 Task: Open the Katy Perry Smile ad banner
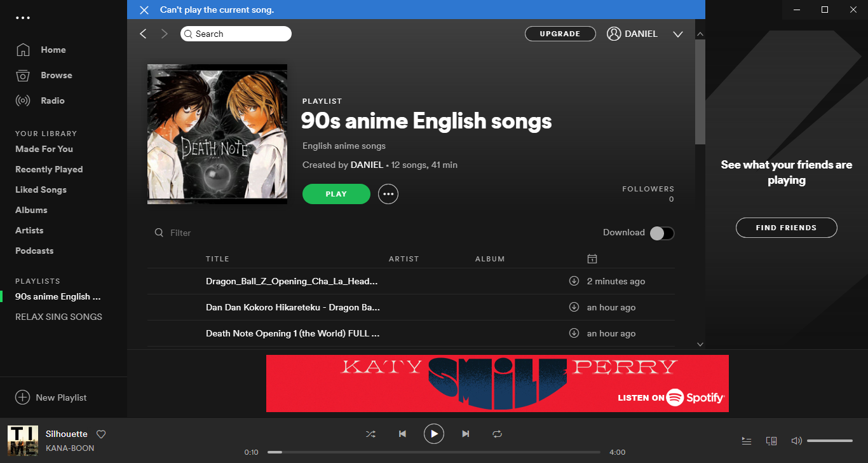point(498,384)
